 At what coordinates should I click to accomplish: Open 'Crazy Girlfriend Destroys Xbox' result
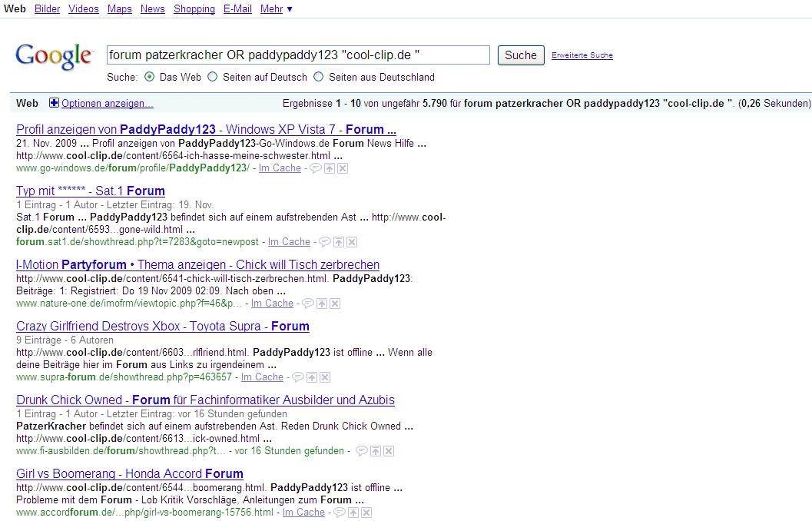162,327
